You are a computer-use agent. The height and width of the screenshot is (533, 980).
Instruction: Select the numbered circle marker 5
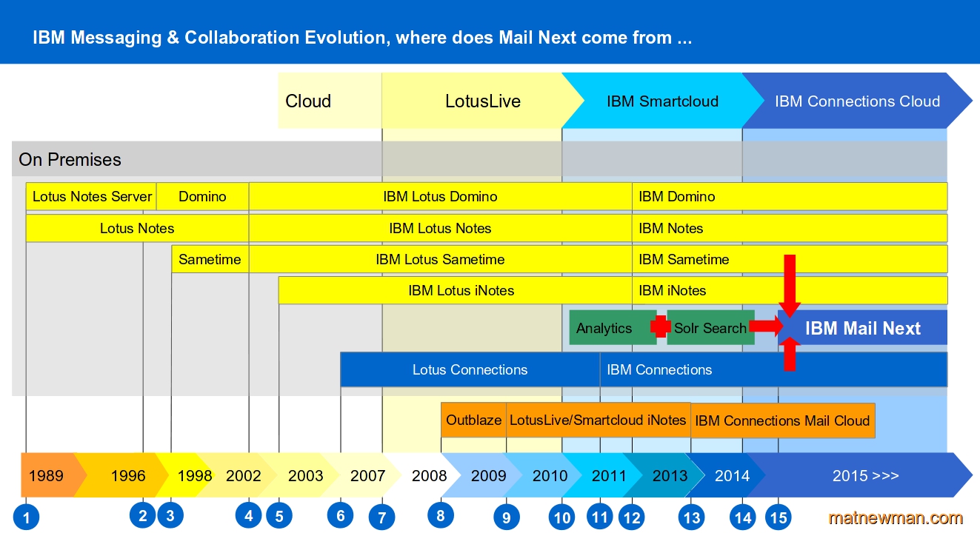click(279, 516)
